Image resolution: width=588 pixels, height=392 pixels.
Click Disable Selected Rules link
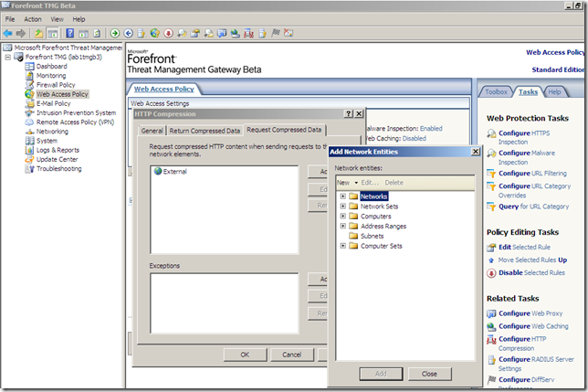click(531, 272)
